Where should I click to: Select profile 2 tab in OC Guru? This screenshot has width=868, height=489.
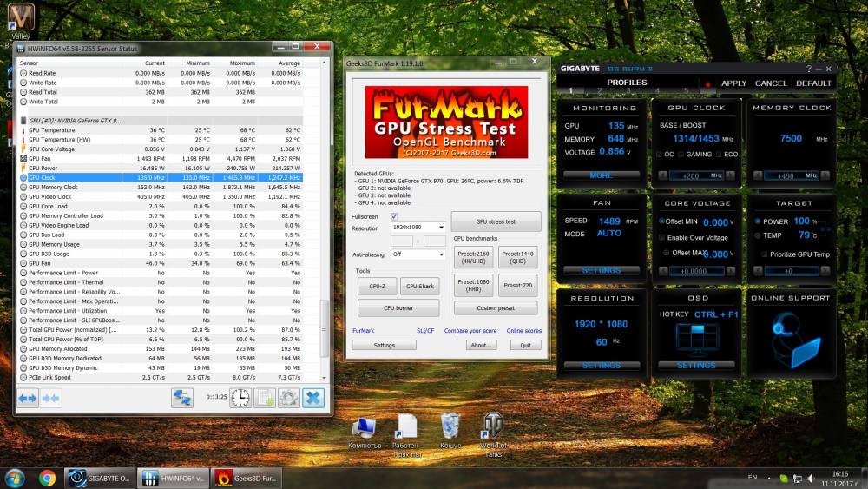[600, 91]
